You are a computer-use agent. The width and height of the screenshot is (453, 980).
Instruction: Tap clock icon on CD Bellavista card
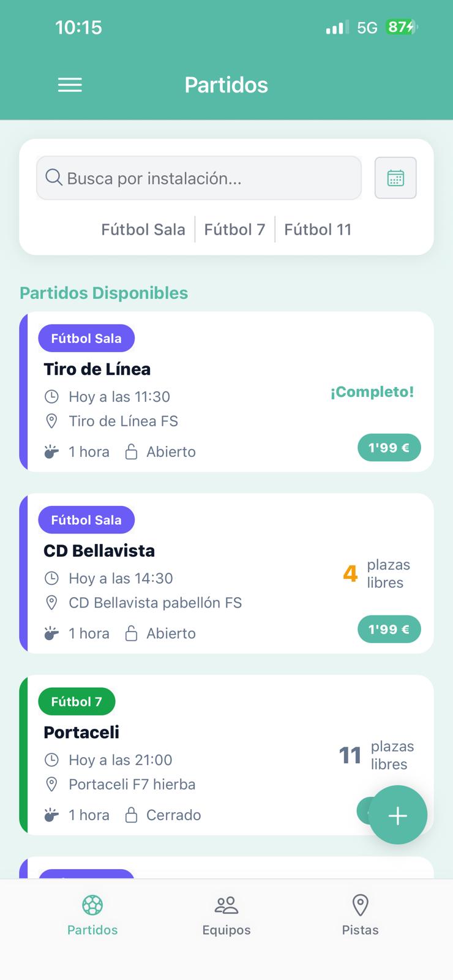click(x=52, y=578)
